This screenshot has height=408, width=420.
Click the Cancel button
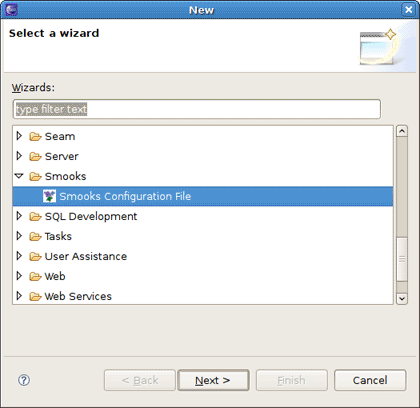[370, 380]
